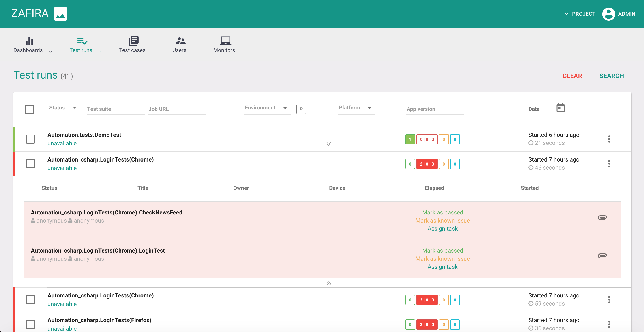Open Test cases library icon
This screenshot has width=644, height=332.
point(133,41)
